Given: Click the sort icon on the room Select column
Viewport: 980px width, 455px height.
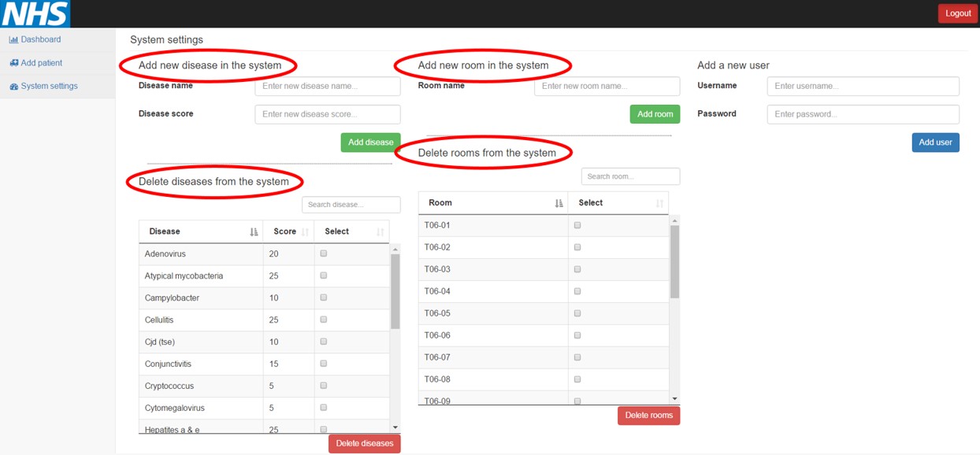Looking at the screenshot, I should 660,203.
